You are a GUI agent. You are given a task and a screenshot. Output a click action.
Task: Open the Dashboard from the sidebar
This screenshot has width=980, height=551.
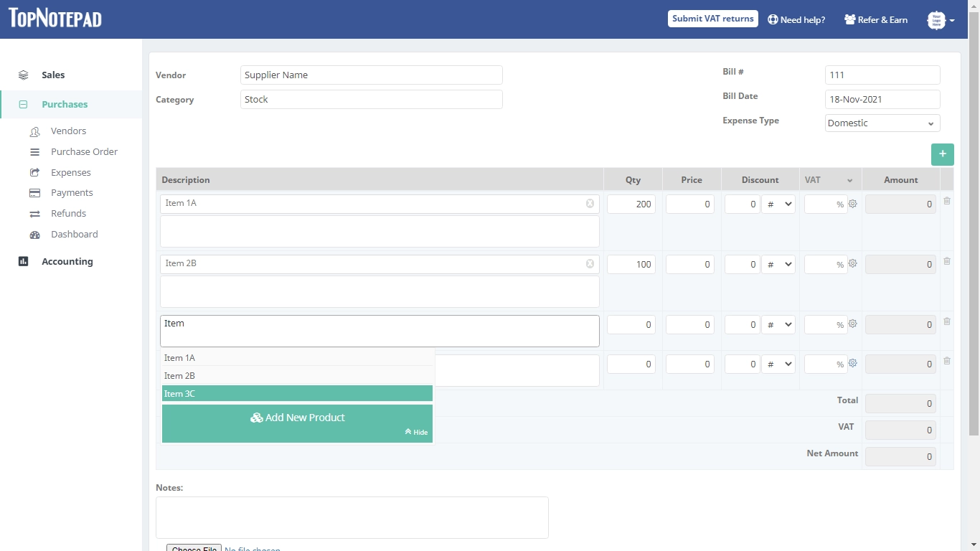(x=74, y=234)
